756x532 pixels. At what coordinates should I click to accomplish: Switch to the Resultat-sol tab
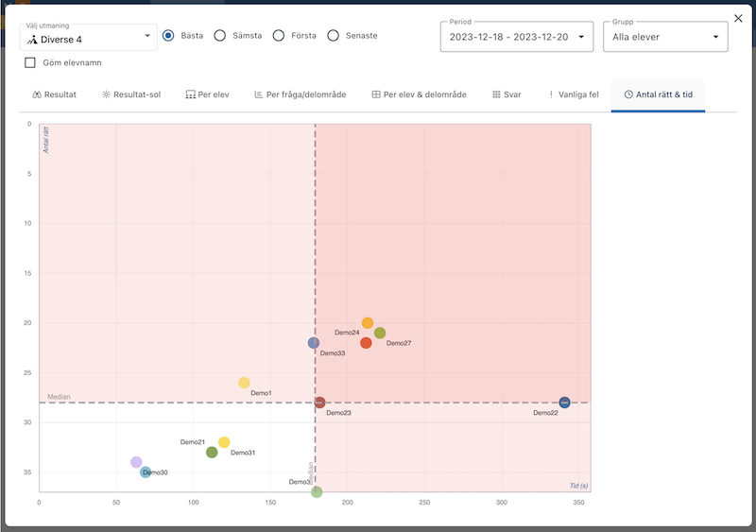coord(131,94)
